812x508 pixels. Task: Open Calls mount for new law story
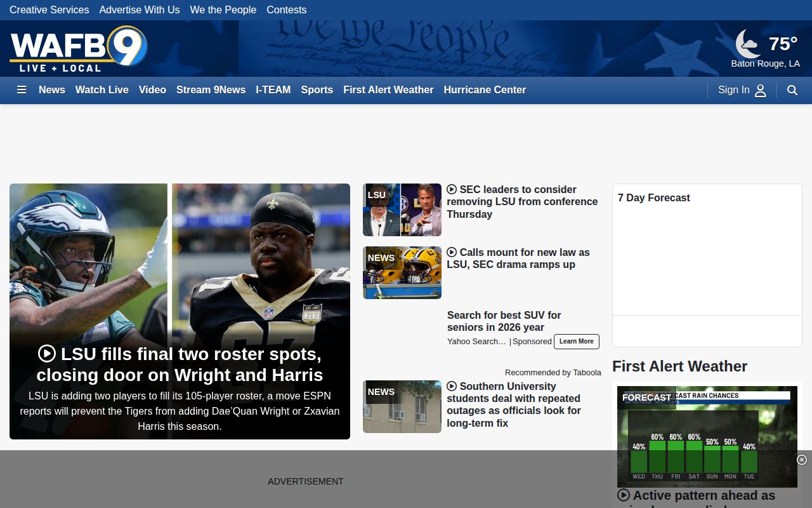(518, 258)
